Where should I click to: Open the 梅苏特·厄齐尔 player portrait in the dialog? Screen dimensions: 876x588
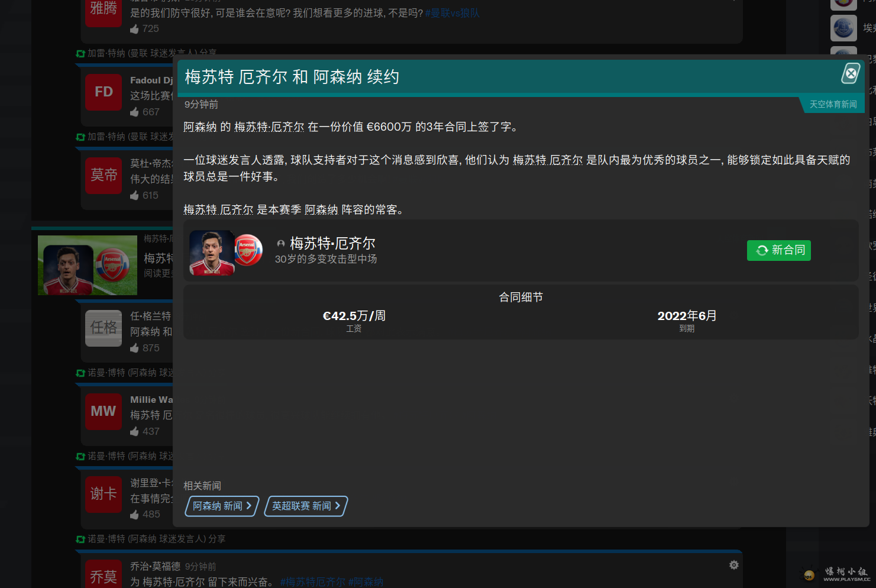[x=212, y=253]
